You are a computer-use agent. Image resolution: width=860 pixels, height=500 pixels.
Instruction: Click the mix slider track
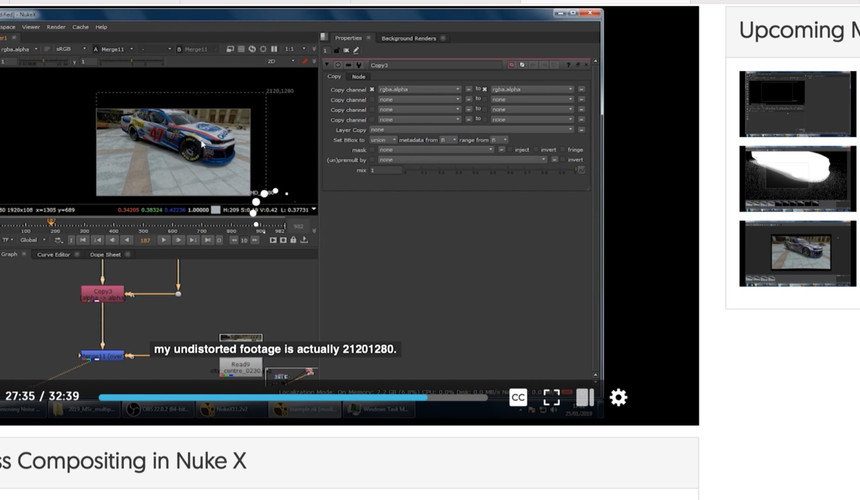(x=489, y=171)
